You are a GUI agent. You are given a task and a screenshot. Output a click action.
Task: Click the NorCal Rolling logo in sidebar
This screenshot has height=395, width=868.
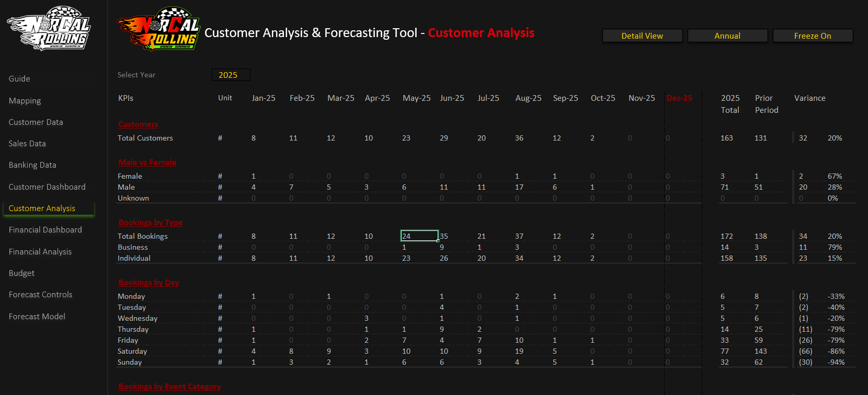coord(49,29)
